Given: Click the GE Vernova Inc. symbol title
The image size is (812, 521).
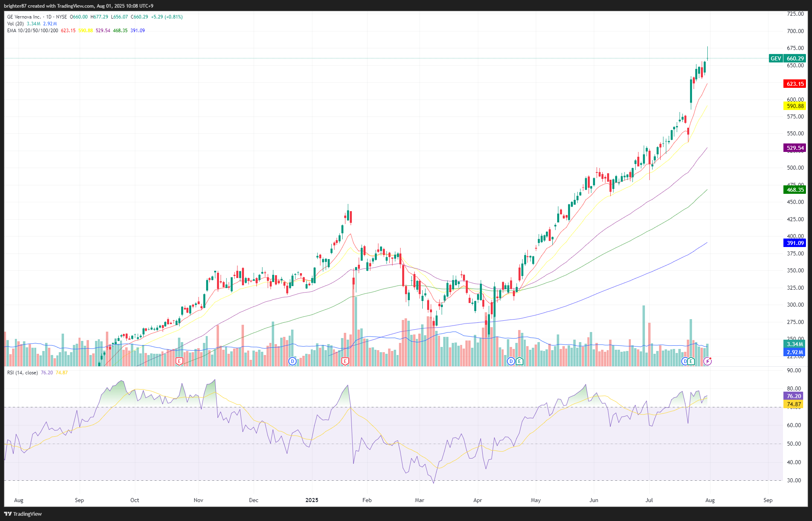Looking at the screenshot, I should pos(24,17).
